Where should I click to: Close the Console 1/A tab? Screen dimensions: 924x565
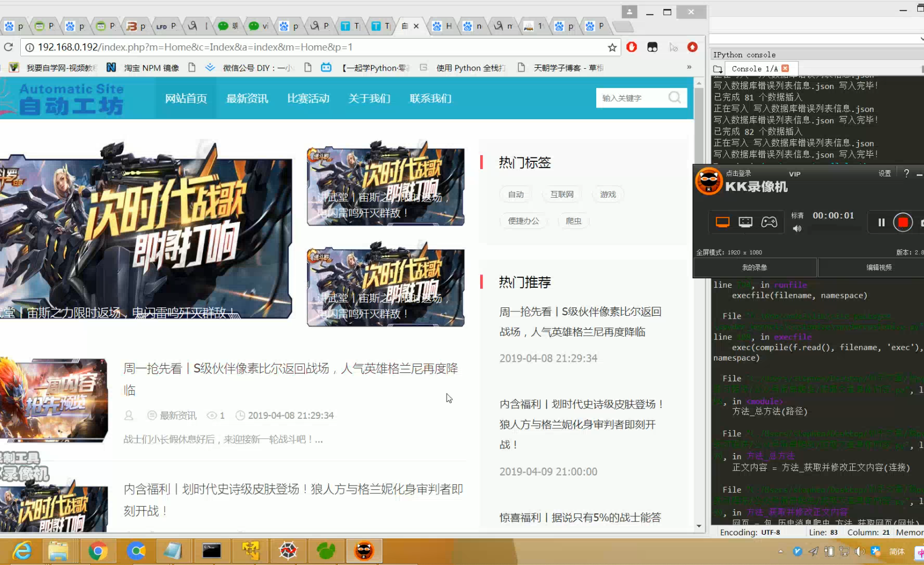[x=785, y=68]
